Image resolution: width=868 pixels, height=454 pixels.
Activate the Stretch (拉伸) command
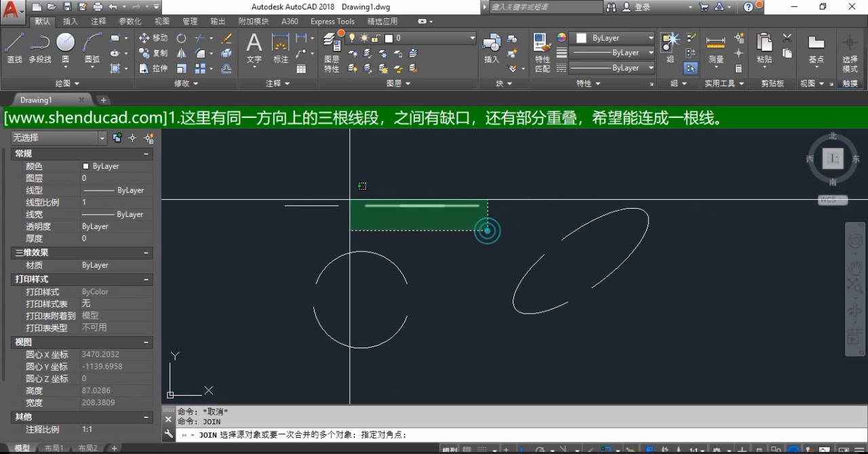pyautogui.click(x=153, y=68)
